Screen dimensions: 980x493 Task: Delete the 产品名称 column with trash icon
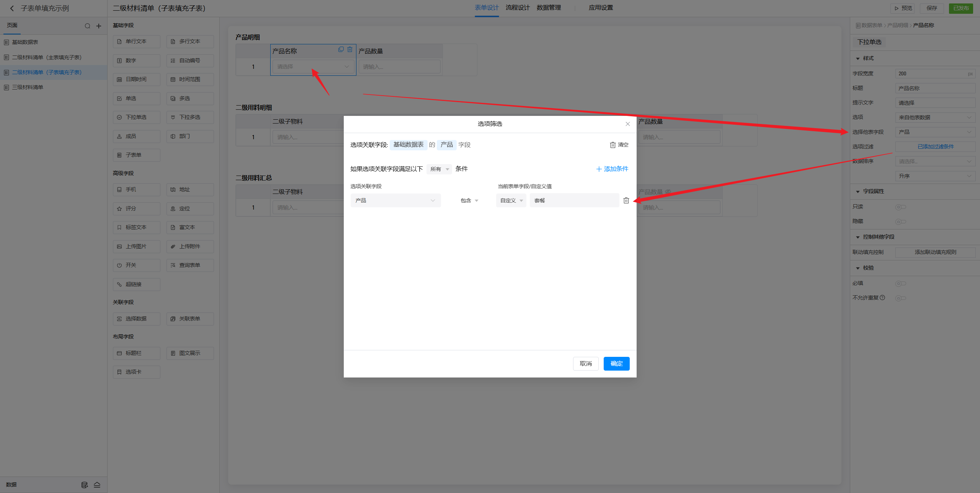point(350,50)
